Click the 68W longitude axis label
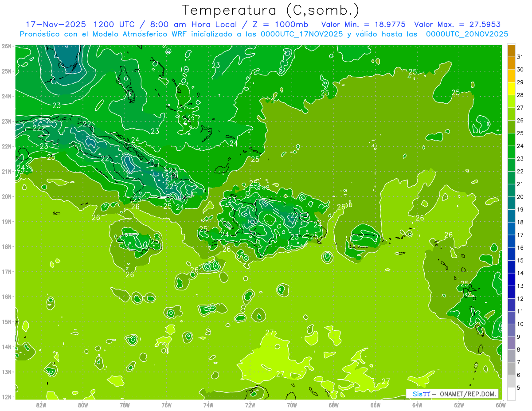This screenshot has width=532, height=411. coord(333,405)
